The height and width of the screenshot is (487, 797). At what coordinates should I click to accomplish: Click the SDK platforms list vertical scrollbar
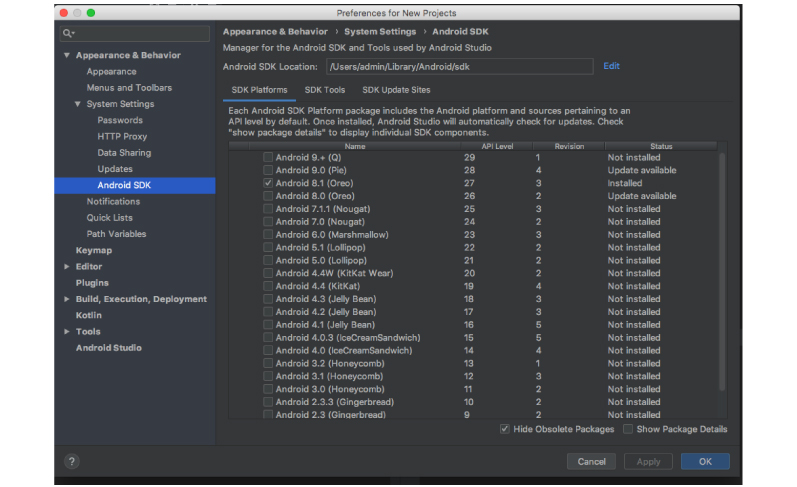tap(723, 200)
